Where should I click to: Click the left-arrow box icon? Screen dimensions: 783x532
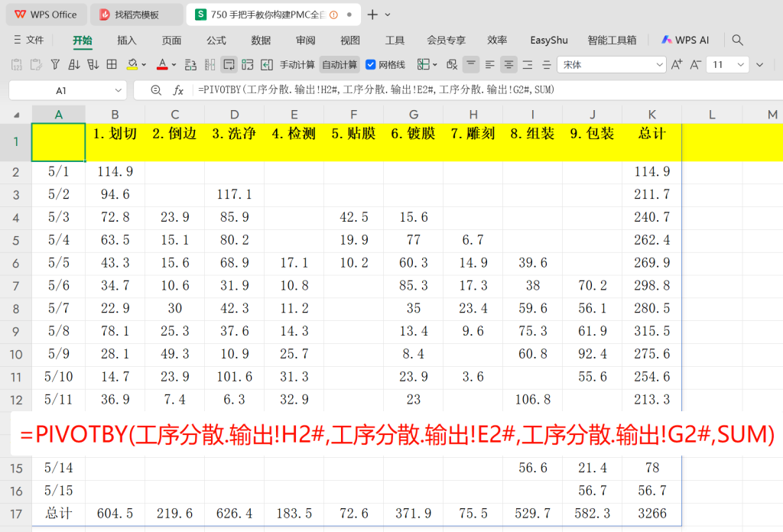click(x=267, y=65)
